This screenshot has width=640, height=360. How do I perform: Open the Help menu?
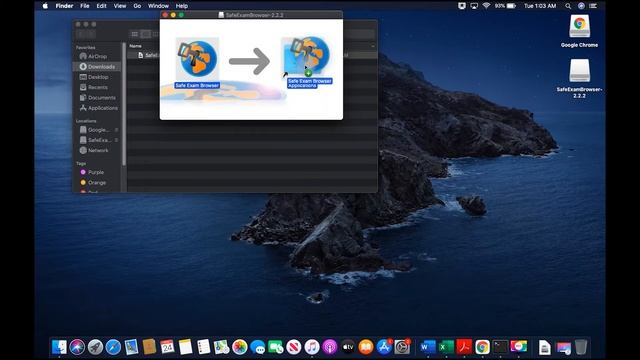182,6
